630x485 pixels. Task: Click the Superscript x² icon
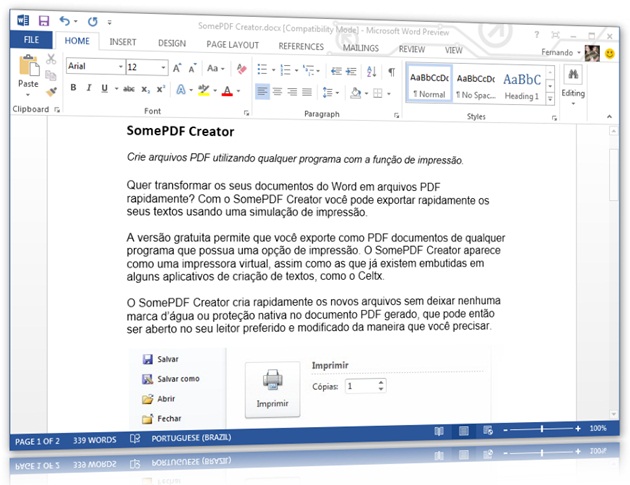click(161, 89)
